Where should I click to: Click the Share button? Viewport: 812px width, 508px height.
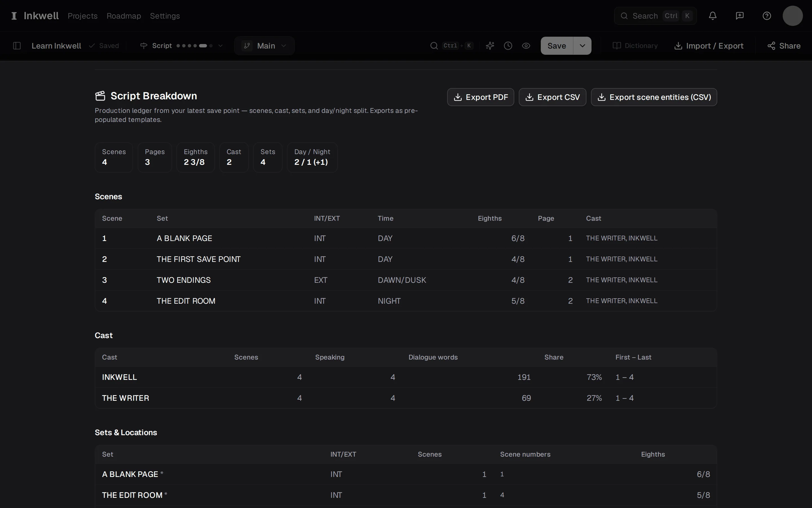point(784,46)
